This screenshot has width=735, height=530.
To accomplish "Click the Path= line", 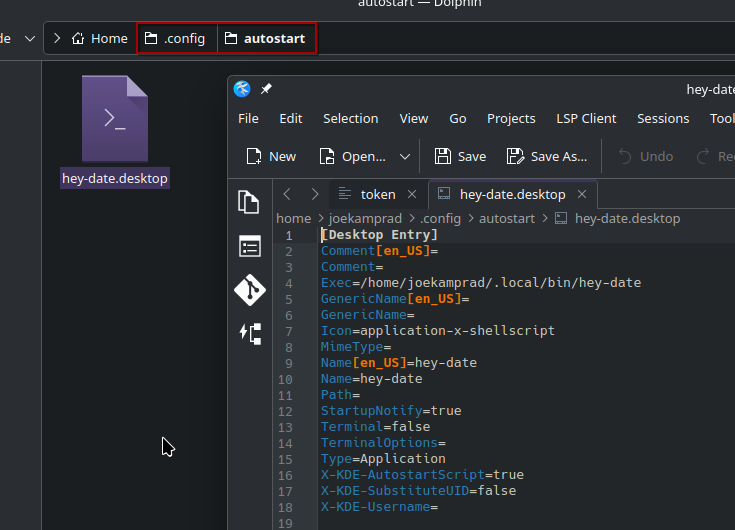I will click(x=340, y=395).
